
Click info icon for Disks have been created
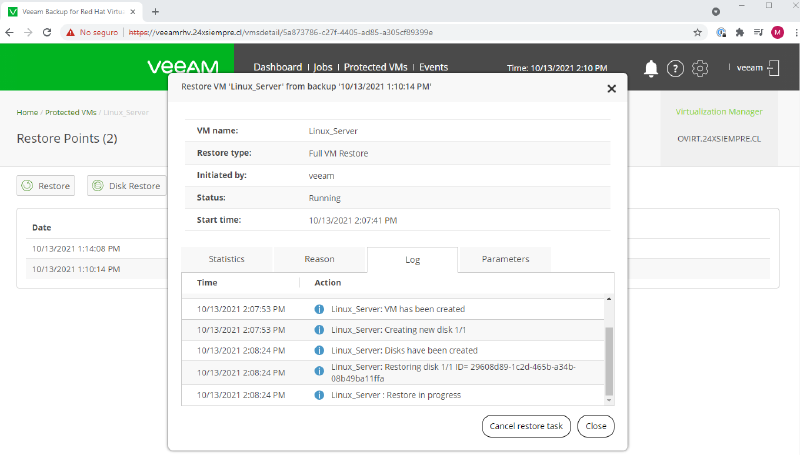(x=319, y=350)
